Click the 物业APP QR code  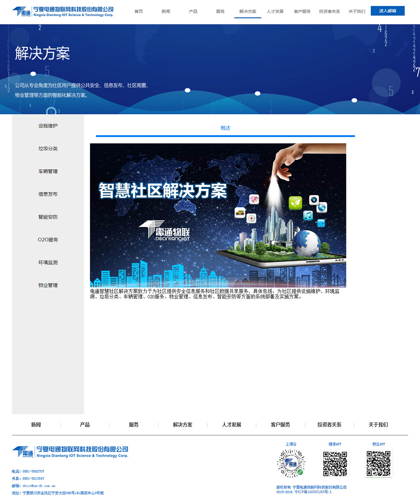point(379,463)
